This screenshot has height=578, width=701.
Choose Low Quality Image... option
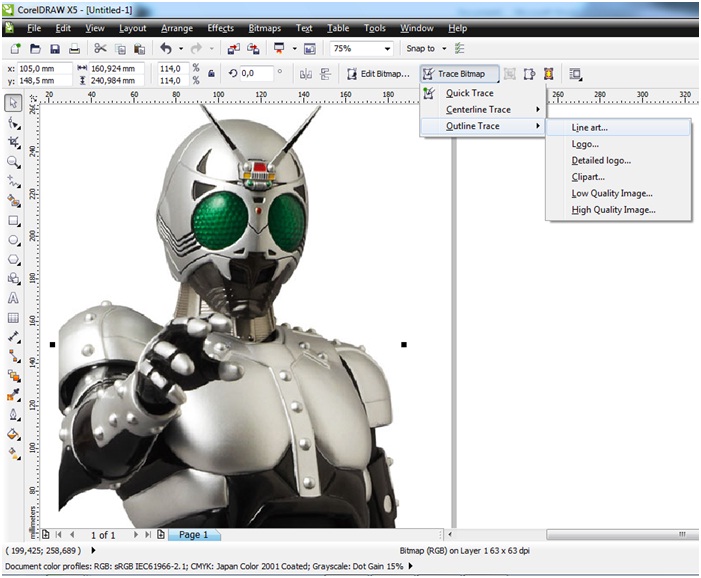point(618,194)
